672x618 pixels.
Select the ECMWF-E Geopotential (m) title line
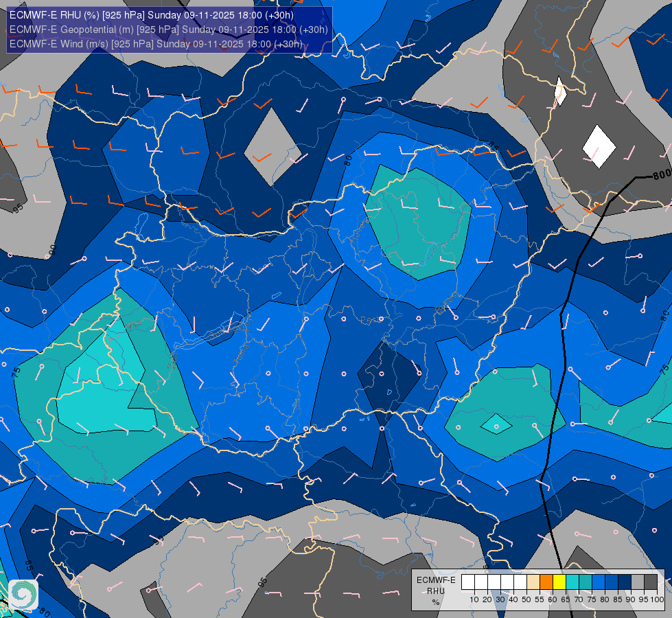coord(168,30)
